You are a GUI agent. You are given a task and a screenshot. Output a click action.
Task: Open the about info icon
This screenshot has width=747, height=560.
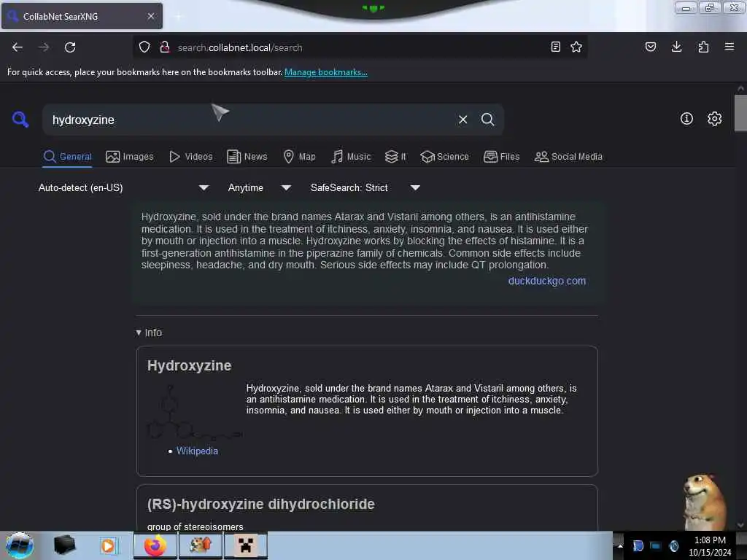pos(686,119)
